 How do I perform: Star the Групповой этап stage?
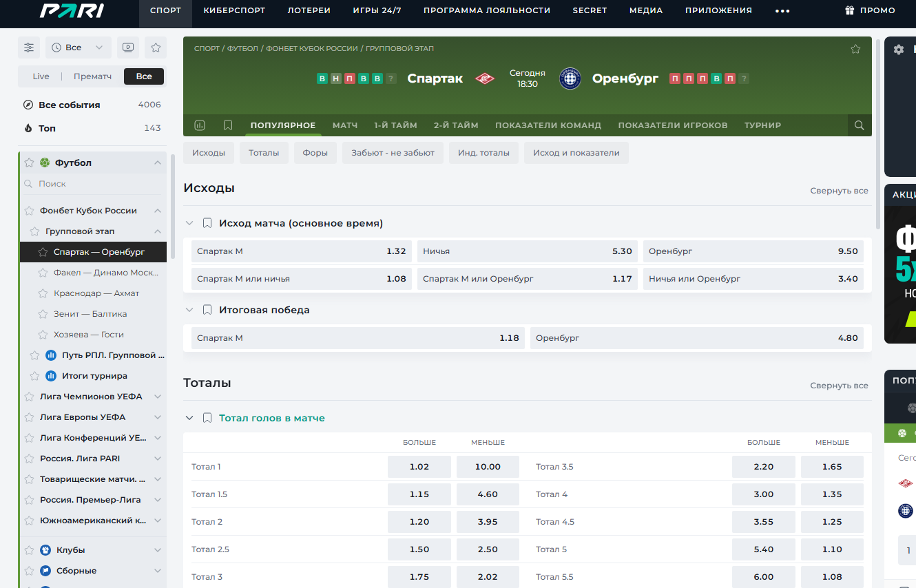pyautogui.click(x=34, y=231)
